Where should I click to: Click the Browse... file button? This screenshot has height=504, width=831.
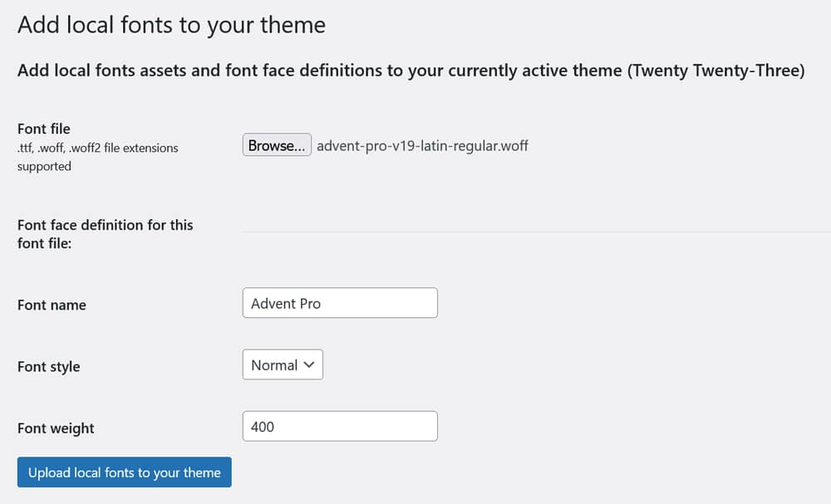click(277, 145)
